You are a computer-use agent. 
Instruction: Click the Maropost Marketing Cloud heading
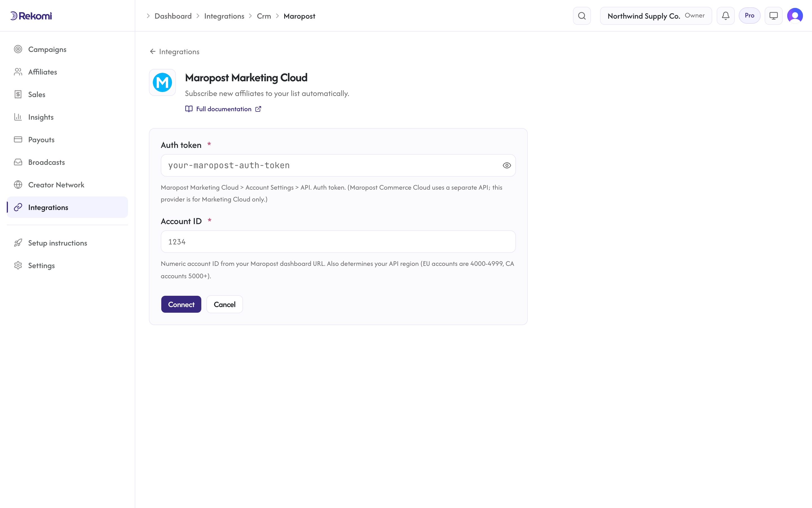(246, 78)
